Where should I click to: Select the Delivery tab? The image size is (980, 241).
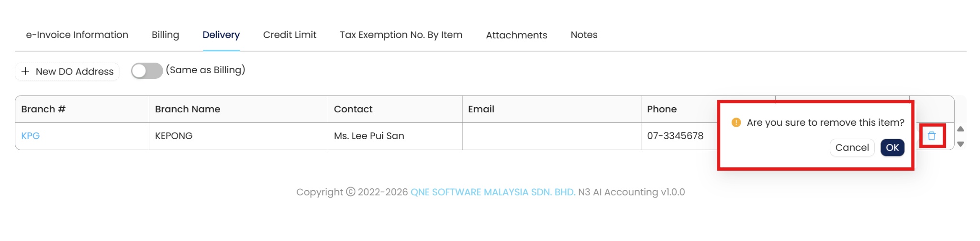[221, 35]
